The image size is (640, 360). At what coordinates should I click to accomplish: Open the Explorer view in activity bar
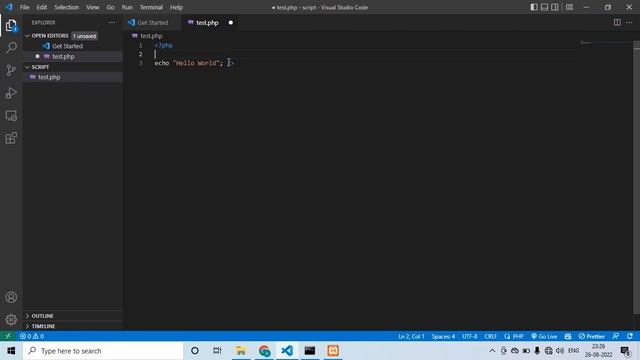(11, 25)
